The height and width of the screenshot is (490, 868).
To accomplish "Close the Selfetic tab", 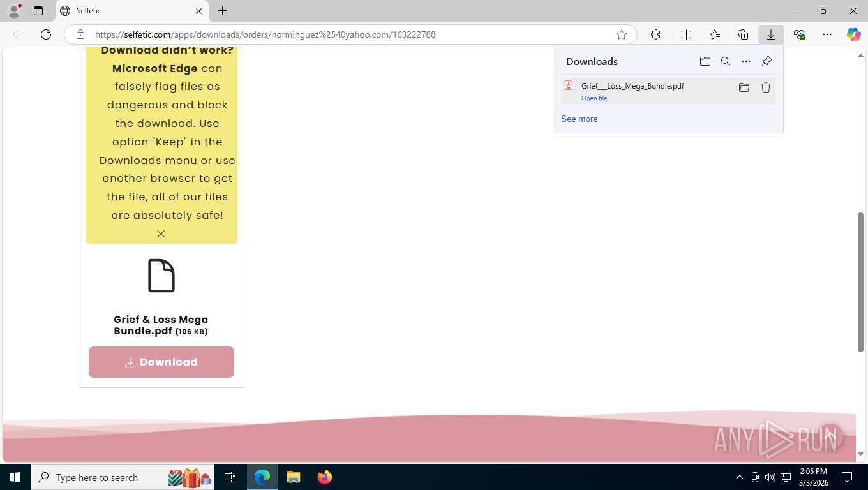I will [x=198, y=11].
